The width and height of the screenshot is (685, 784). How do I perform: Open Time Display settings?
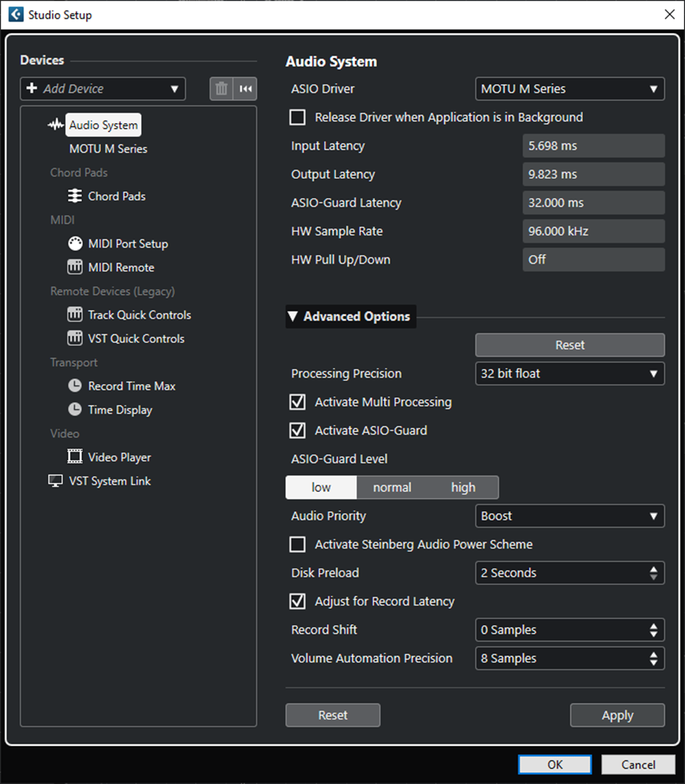click(120, 409)
